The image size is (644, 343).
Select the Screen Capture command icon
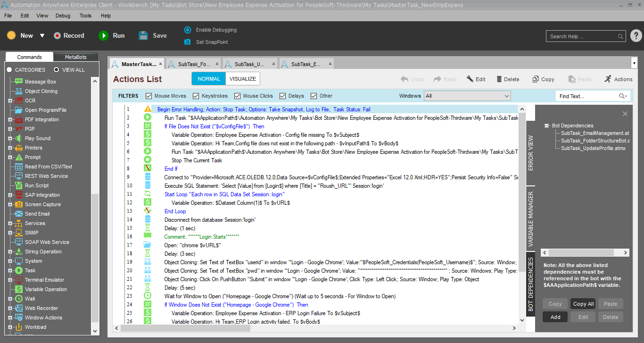point(18,204)
